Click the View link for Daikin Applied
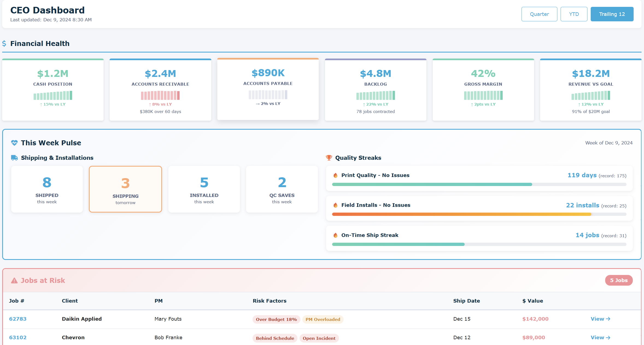This screenshot has height=345, width=644. 600,319
